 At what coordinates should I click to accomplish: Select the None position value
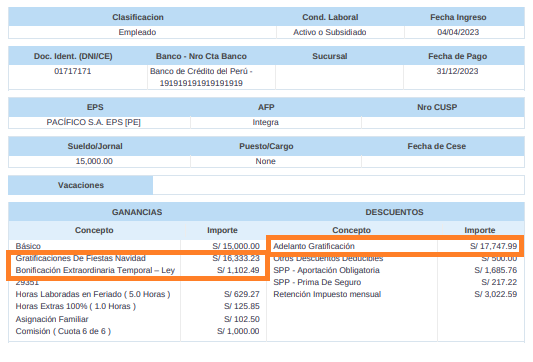click(265, 161)
